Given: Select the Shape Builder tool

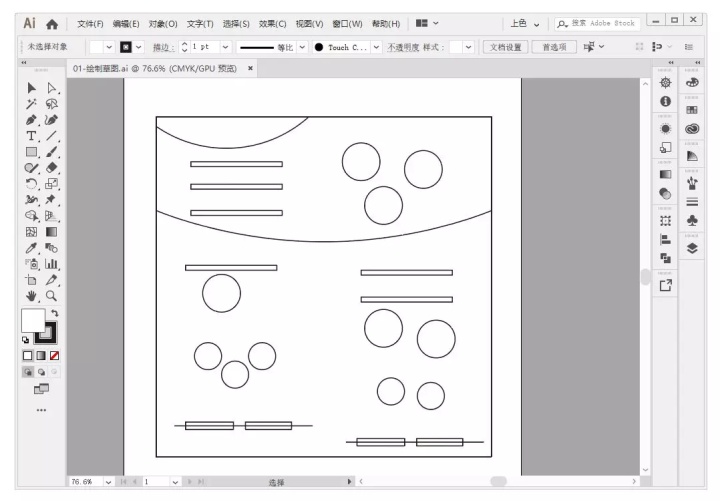Looking at the screenshot, I should [x=31, y=216].
